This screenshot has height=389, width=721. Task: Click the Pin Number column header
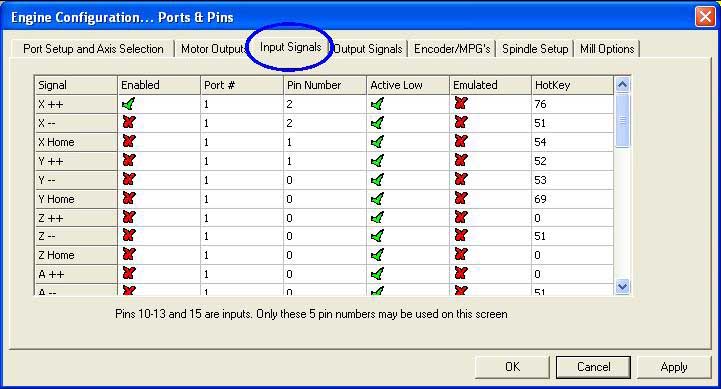pyautogui.click(x=325, y=85)
